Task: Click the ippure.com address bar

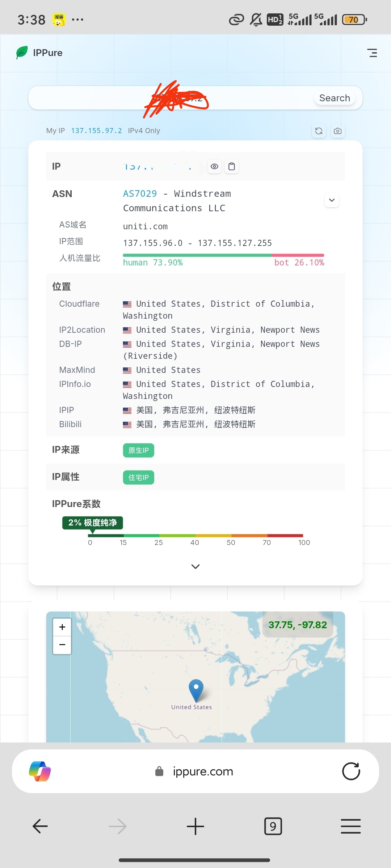Action: [x=195, y=771]
